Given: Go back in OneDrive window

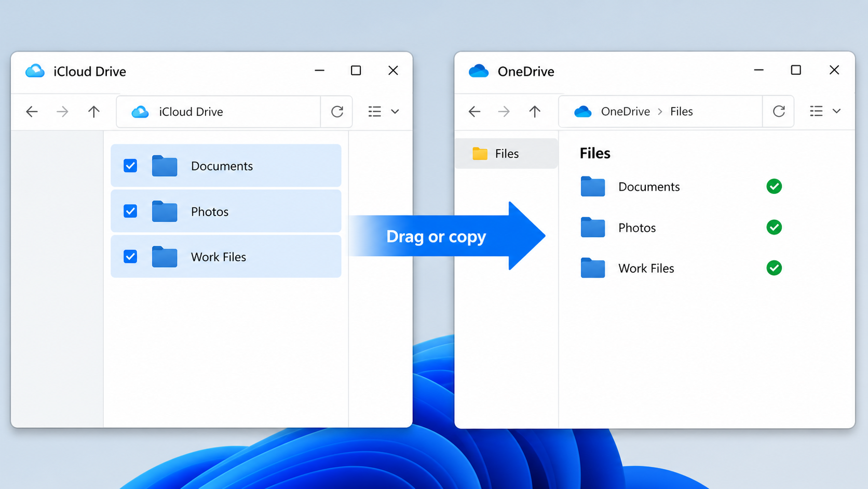Looking at the screenshot, I should 474,111.
